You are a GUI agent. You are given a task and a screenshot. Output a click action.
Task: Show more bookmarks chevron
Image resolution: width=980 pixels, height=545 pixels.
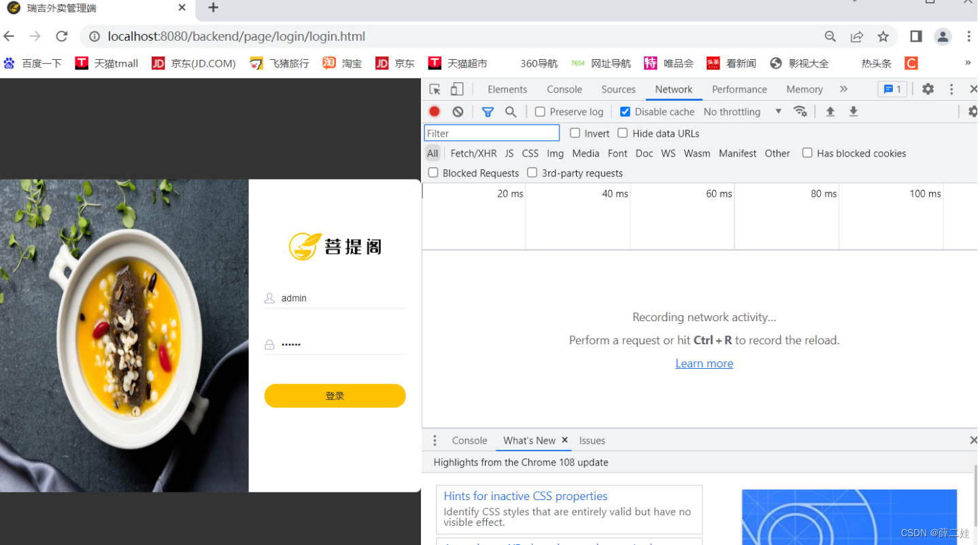(x=968, y=63)
